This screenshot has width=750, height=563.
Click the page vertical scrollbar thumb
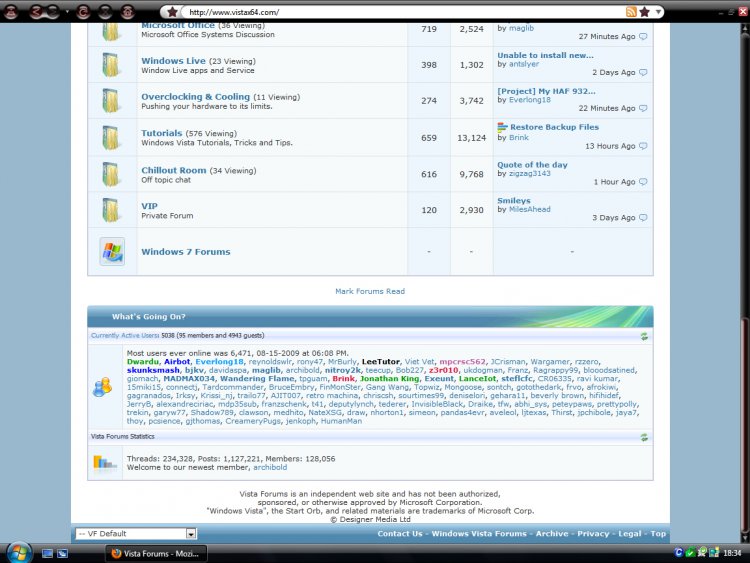744,423
